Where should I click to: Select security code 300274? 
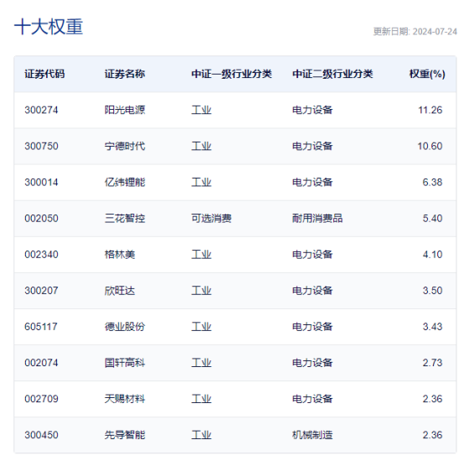(x=41, y=110)
